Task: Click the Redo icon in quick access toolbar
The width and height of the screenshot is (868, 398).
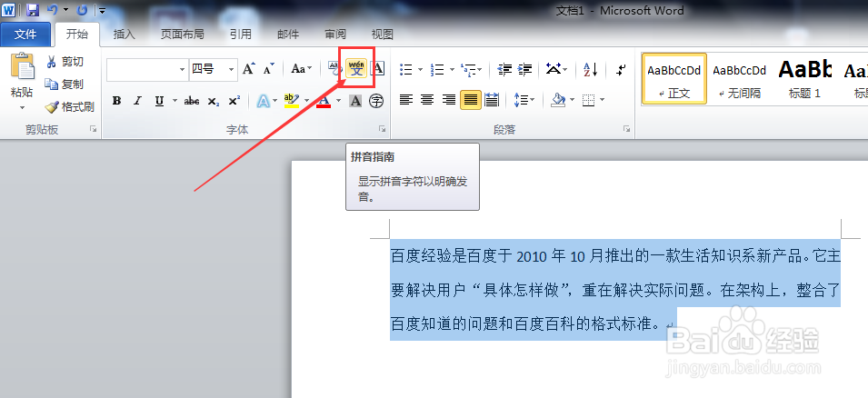Action: pos(83,9)
